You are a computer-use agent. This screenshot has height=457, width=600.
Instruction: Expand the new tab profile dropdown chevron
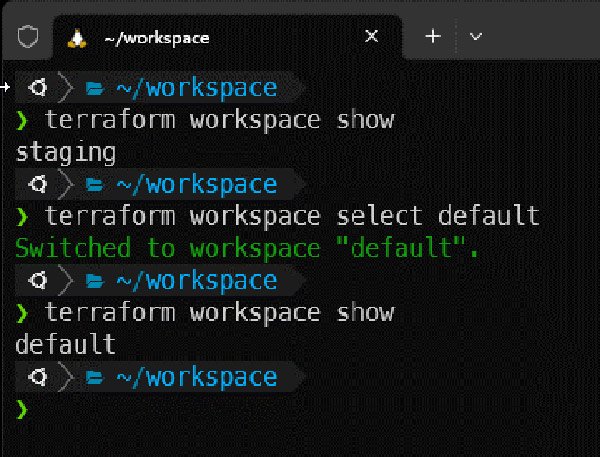click(476, 36)
